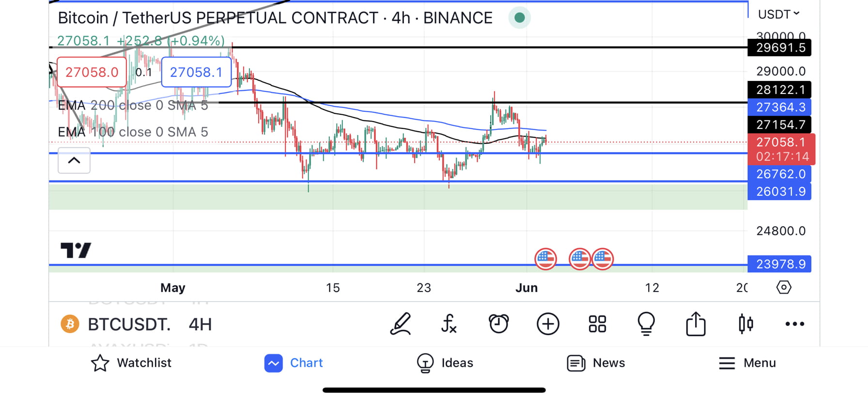Screen dimensions: 868x401
Task: Collapse the indicator legend chevron
Action: point(74,160)
